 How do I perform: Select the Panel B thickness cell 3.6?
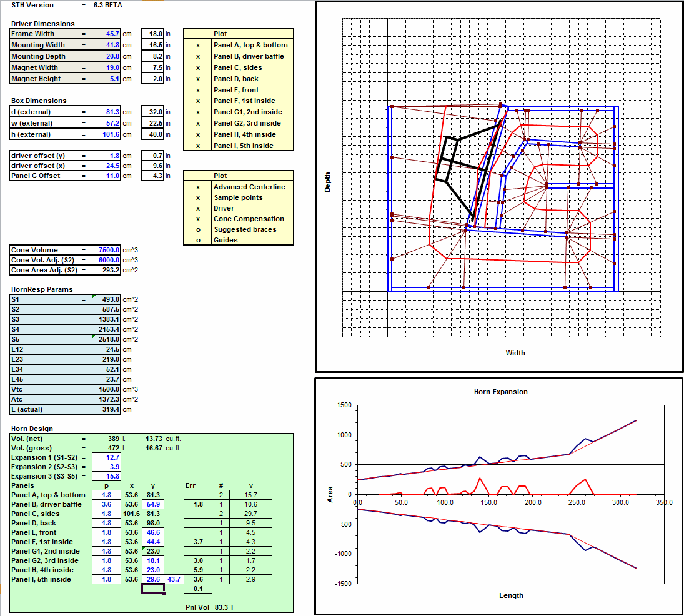(x=106, y=504)
